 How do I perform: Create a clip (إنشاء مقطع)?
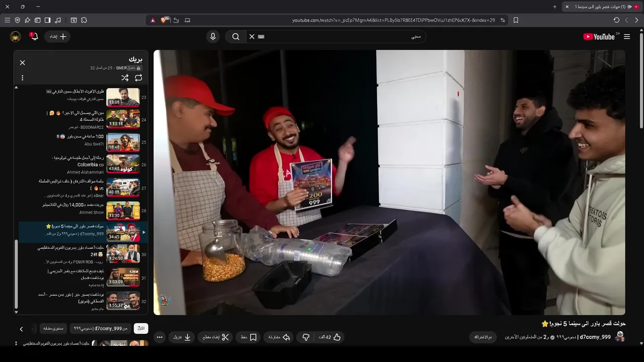click(216, 337)
